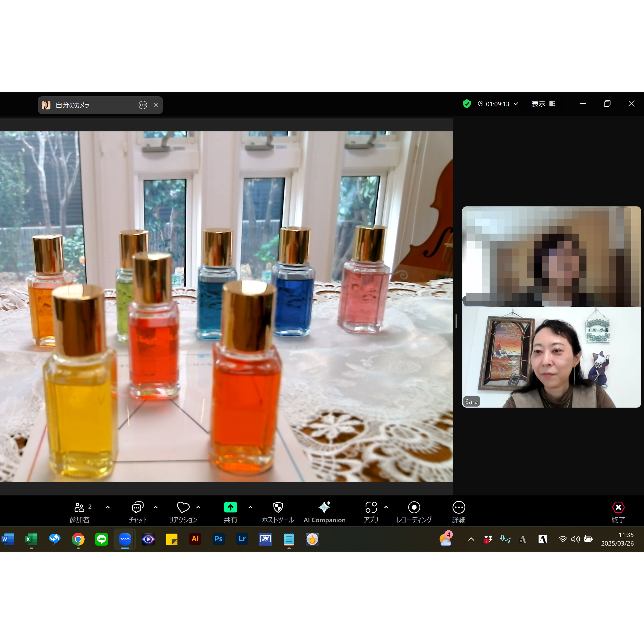Expand the chat options chevron
644x644 pixels.
click(156, 507)
